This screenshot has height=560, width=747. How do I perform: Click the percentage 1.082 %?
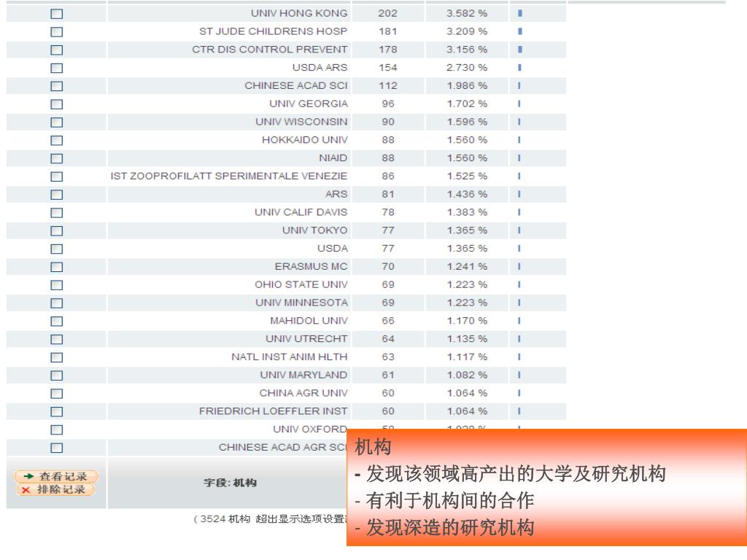tap(467, 376)
